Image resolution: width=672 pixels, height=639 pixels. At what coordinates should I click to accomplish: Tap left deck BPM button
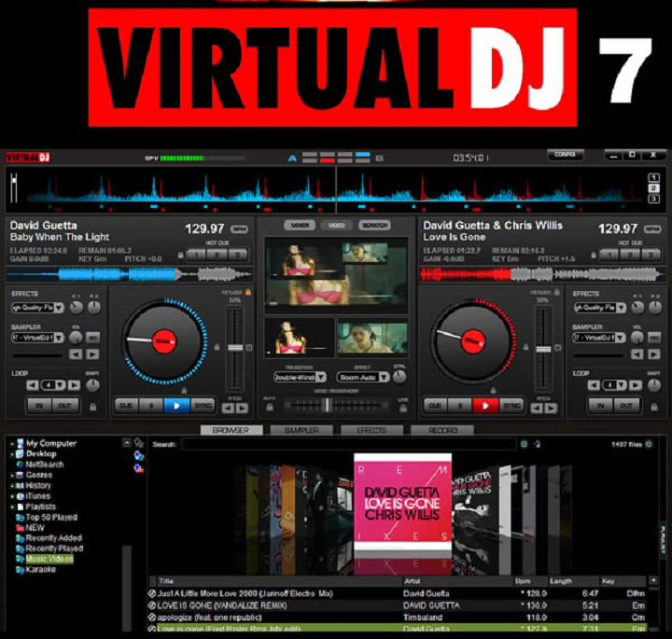click(239, 229)
